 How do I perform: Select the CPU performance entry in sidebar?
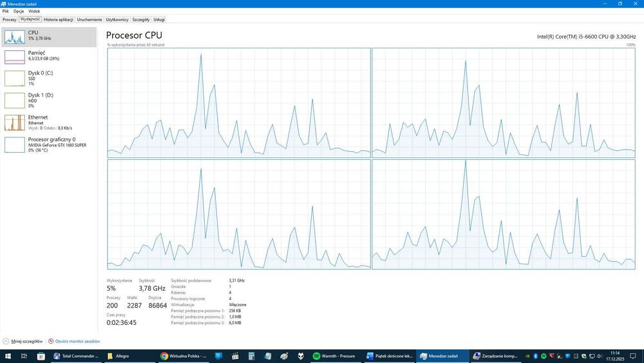point(49,37)
